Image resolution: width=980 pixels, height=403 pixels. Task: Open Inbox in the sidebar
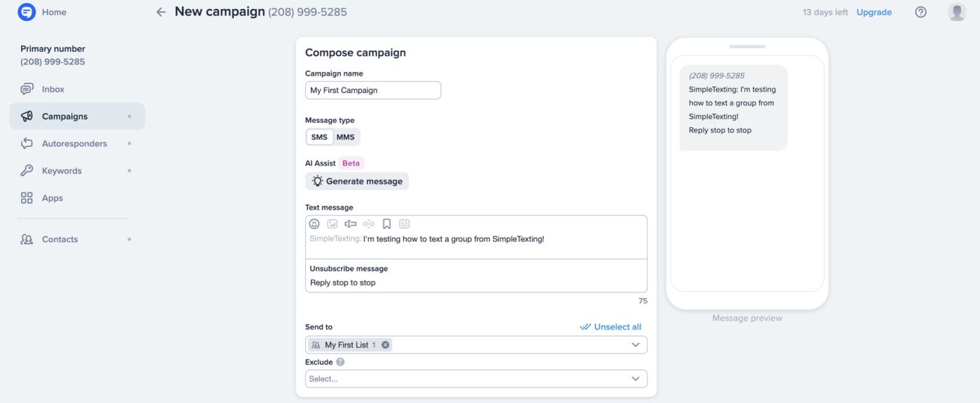tap(53, 90)
